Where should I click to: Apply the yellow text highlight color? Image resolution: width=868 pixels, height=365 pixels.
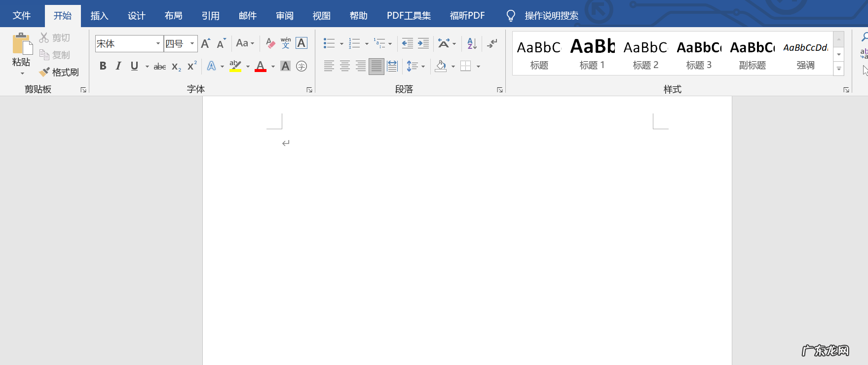pyautogui.click(x=235, y=66)
